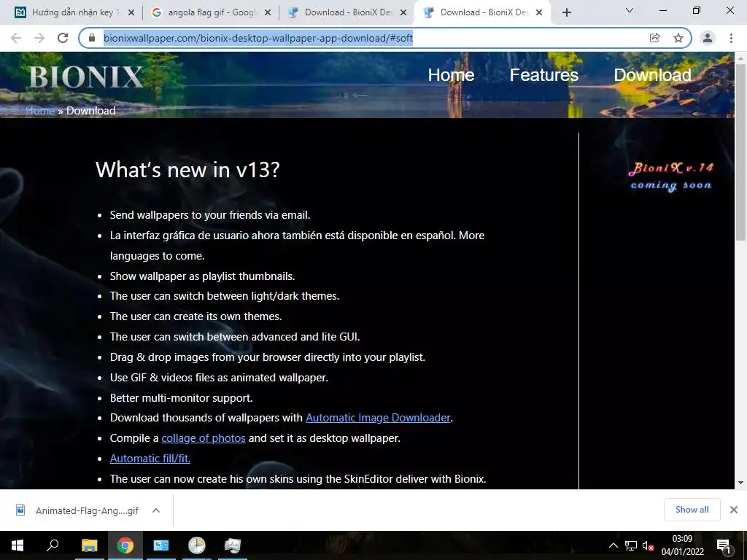This screenshot has width=747, height=560.
Task: Show hidden system tray icons
Action: point(614,545)
